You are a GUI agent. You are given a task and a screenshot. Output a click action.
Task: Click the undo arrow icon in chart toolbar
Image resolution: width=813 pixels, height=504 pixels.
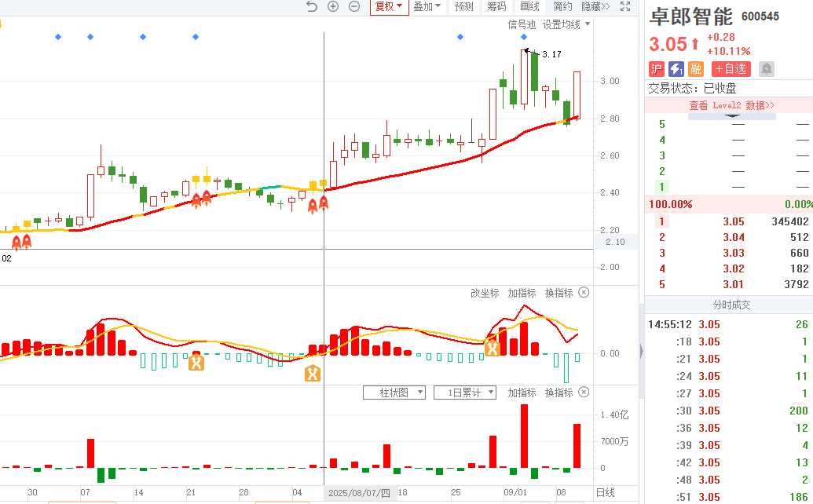click(x=312, y=6)
